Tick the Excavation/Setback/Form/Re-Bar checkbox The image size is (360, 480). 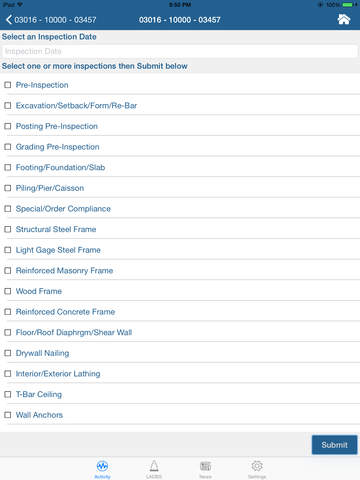coord(8,106)
